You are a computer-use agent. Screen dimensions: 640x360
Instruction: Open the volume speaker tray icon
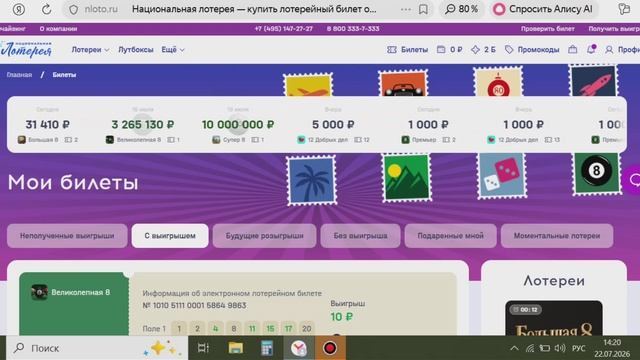point(560,348)
